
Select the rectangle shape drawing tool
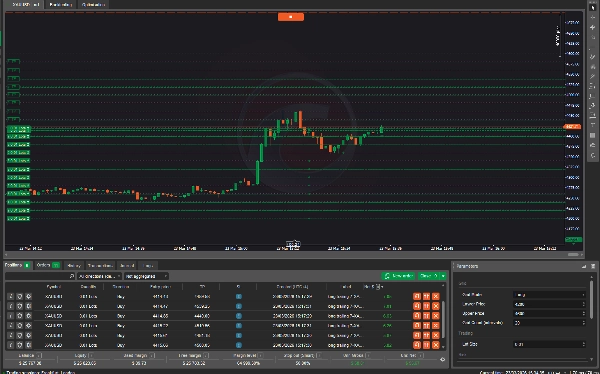pyautogui.click(x=593, y=136)
